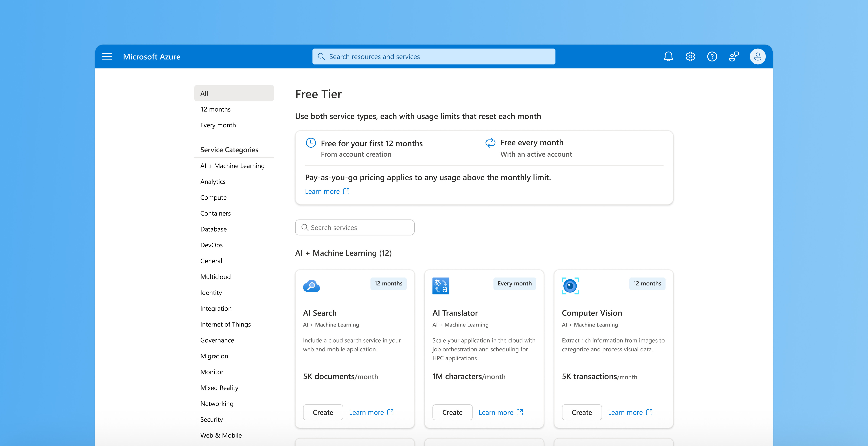
Task: Choose the Security category
Action: point(234,419)
